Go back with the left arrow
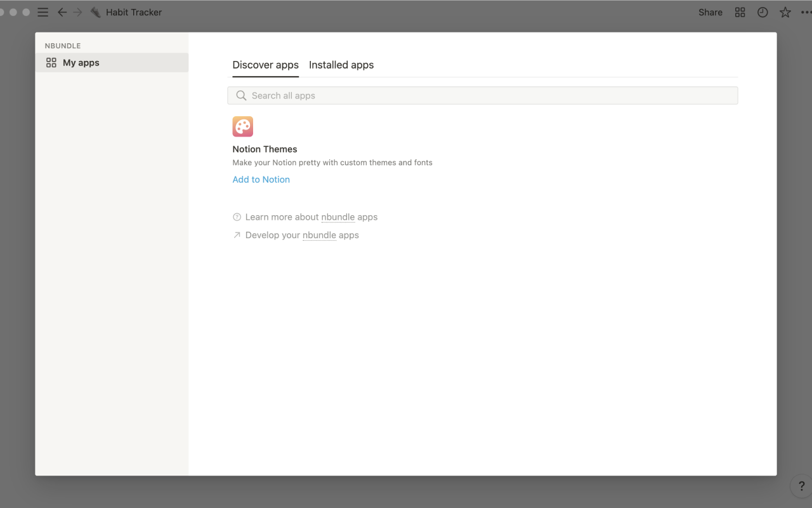The width and height of the screenshot is (812, 508). click(62, 12)
